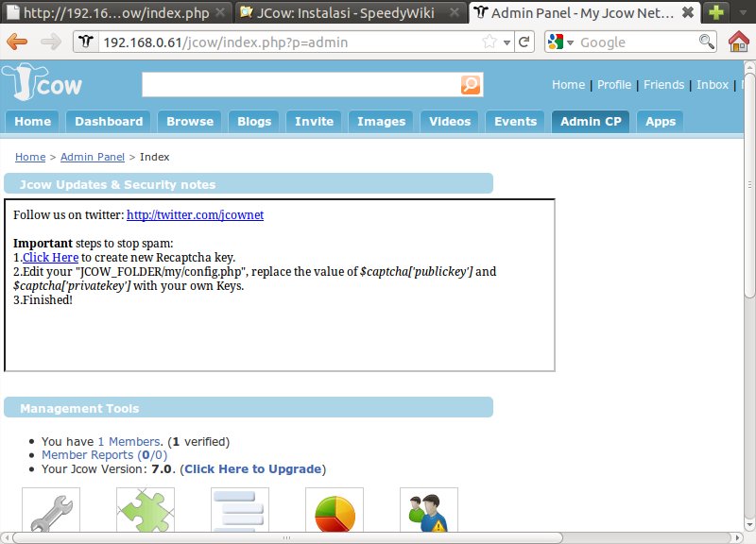Click the Home breadcrumb link
The width and height of the screenshot is (756, 544).
[30, 157]
